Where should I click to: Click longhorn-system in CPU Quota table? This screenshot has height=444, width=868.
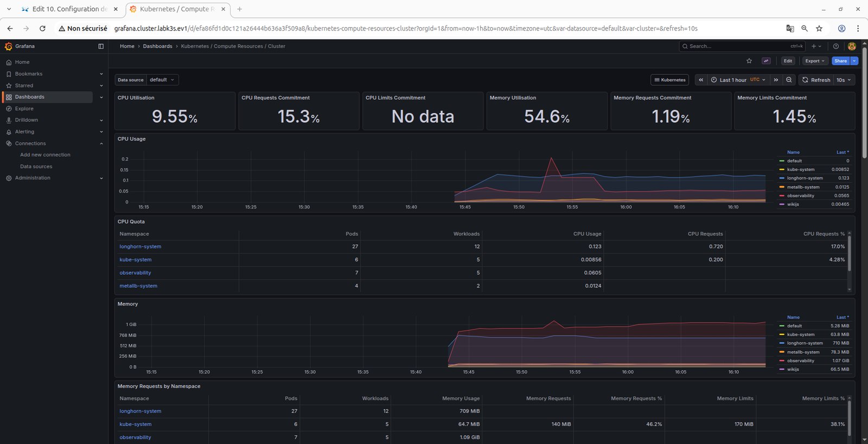141,246
